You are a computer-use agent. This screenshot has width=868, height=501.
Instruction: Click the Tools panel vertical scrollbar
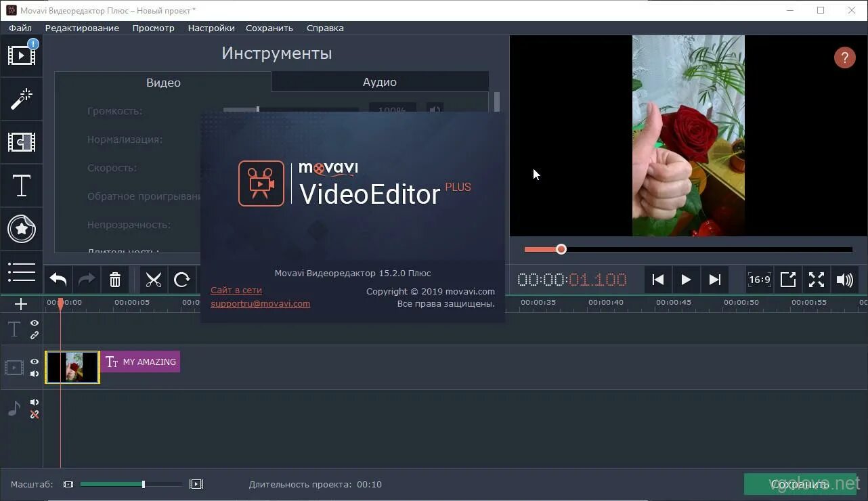[x=497, y=102]
